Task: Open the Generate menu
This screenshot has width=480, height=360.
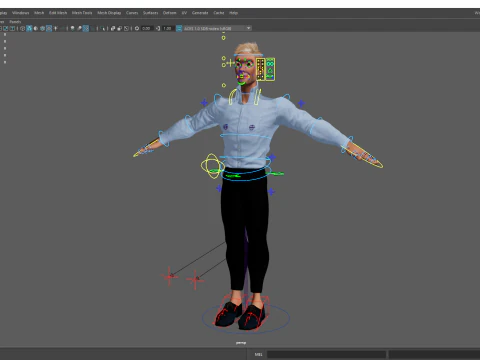Action: click(200, 13)
